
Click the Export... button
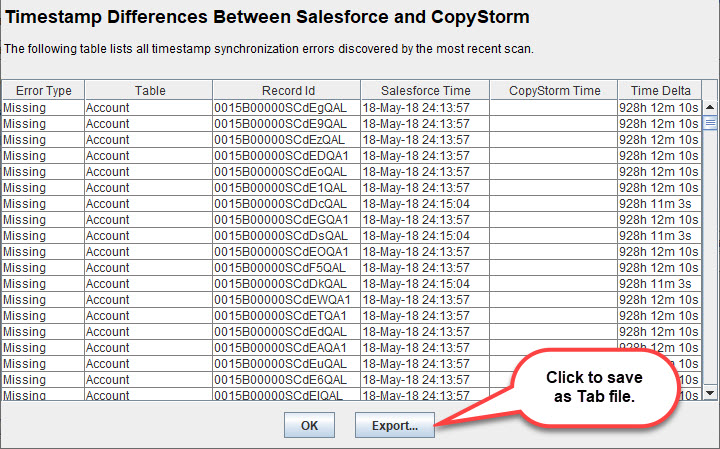[394, 425]
